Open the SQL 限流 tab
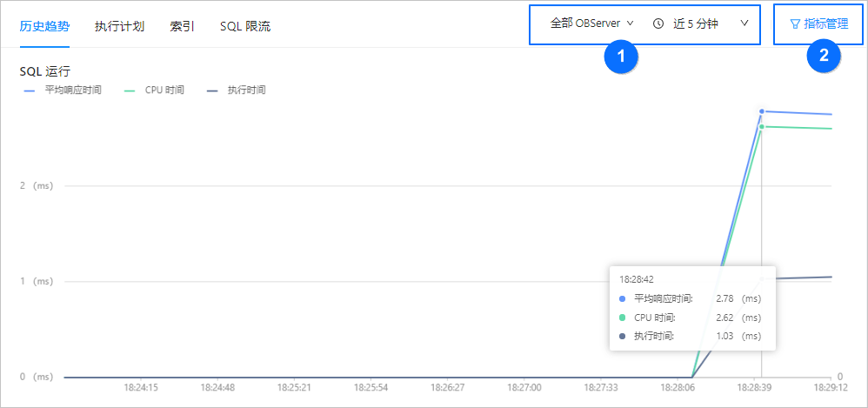The image size is (868, 408). (x=245, y=27)
